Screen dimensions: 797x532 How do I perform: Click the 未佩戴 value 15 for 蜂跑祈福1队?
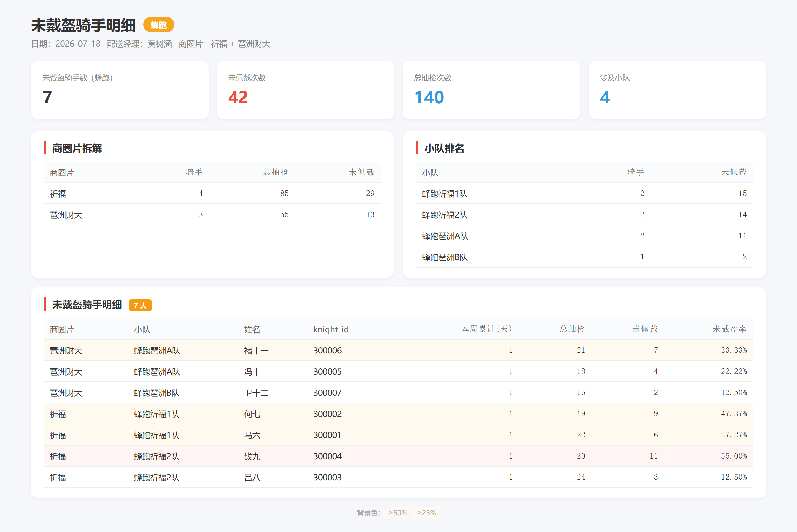(x=743, y=194)
